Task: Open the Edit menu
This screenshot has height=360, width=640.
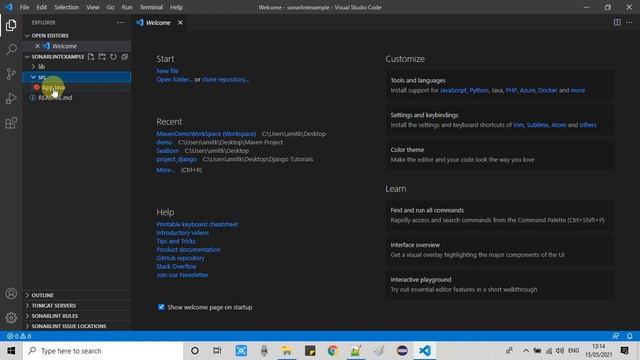Action: [x=42, y=7]
